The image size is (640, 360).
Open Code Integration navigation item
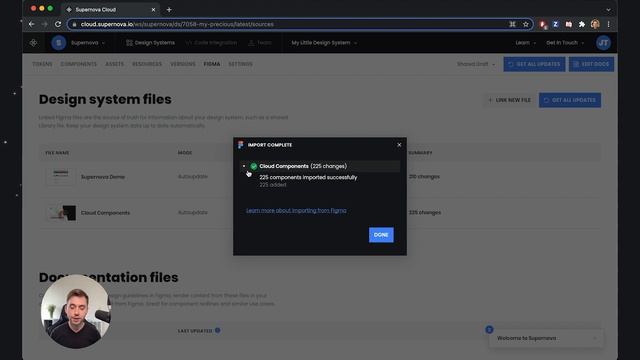211,42
